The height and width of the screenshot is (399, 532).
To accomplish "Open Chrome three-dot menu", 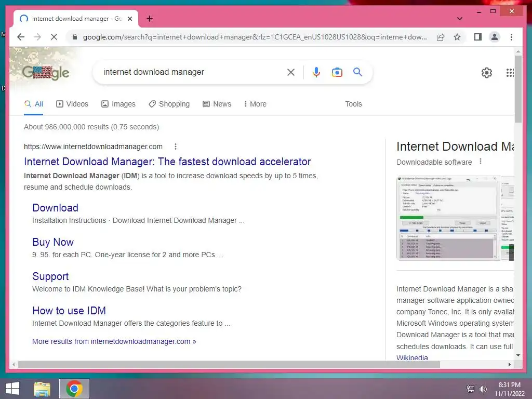I will (x=511, y=37).
